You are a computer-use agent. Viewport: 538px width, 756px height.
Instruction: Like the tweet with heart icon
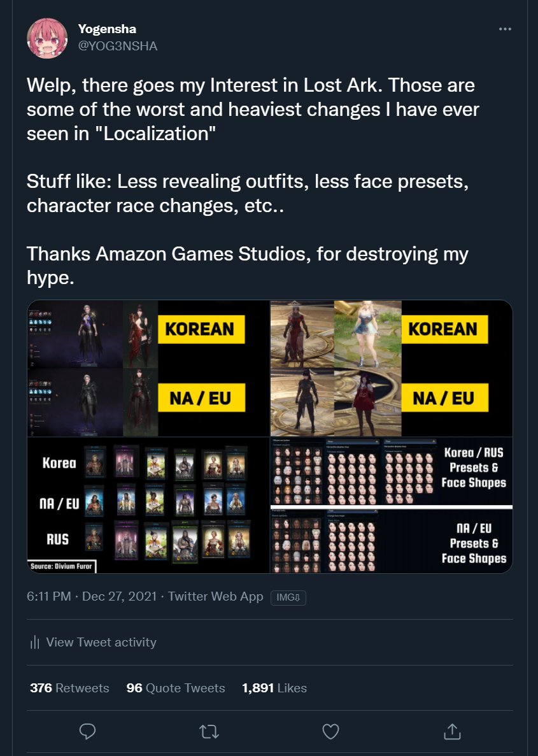pos(330,731)
